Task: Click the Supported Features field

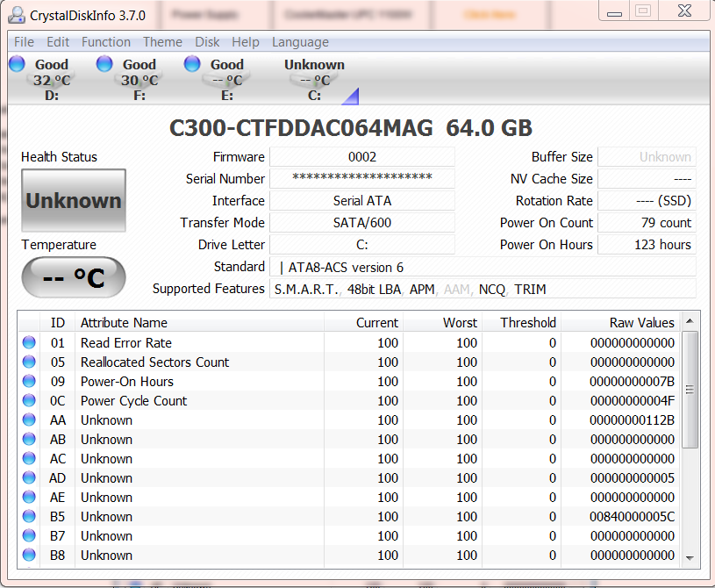Action: pyautogui.click(x=483, y=289)
